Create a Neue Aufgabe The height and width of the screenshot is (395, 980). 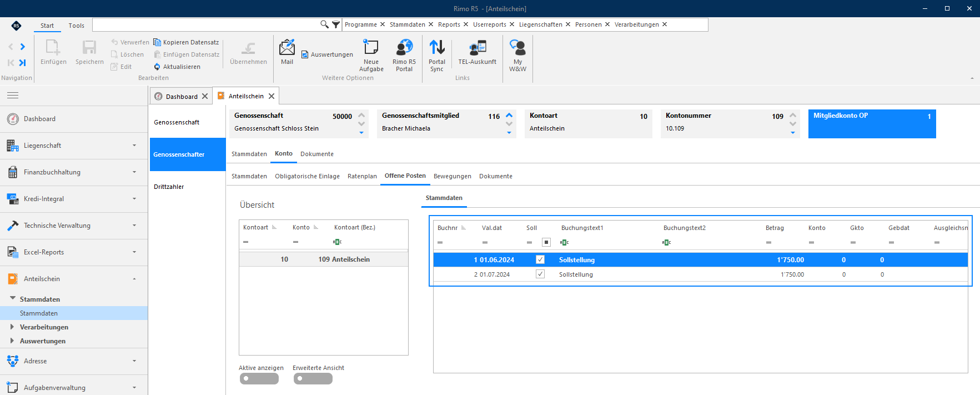coord(371,56)
